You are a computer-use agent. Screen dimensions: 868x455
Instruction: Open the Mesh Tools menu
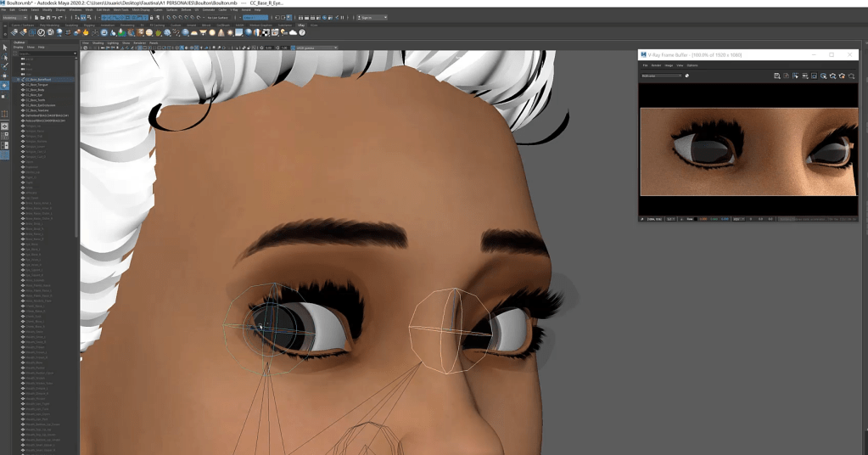pos(121,10)
